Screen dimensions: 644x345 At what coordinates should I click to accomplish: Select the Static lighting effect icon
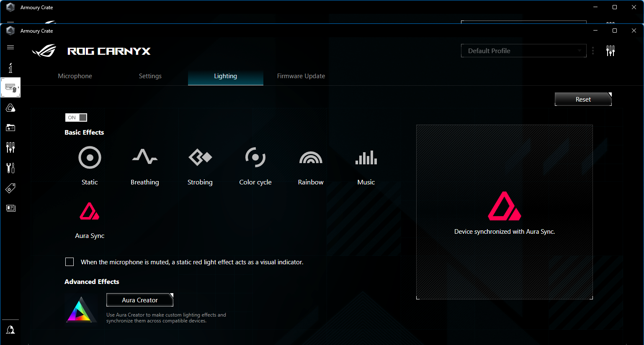90,158
